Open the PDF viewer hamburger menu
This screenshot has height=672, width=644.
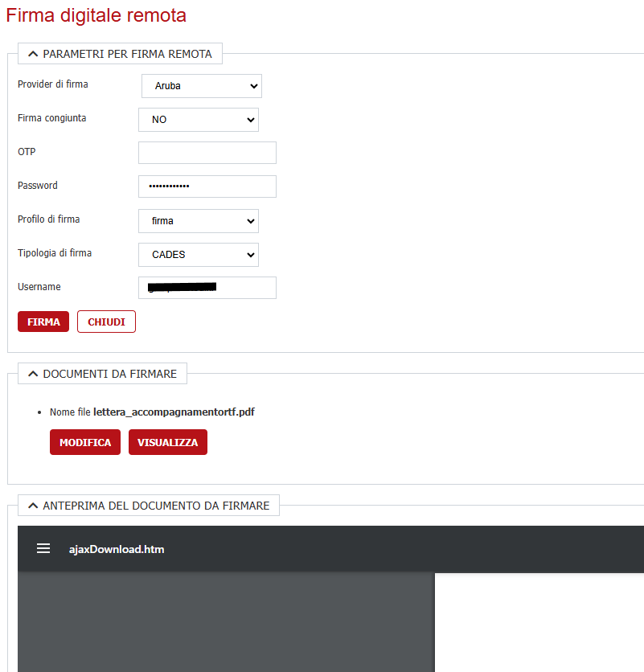(x=43, y=549)
